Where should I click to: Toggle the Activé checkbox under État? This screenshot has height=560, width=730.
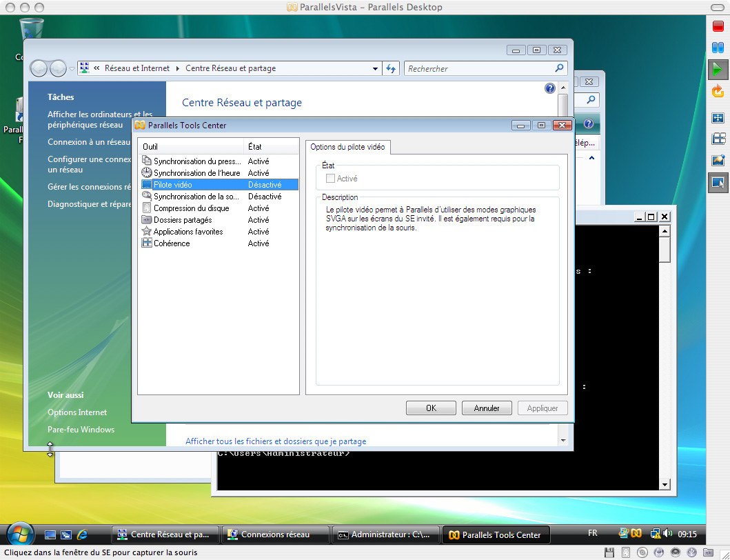point(331,179)
